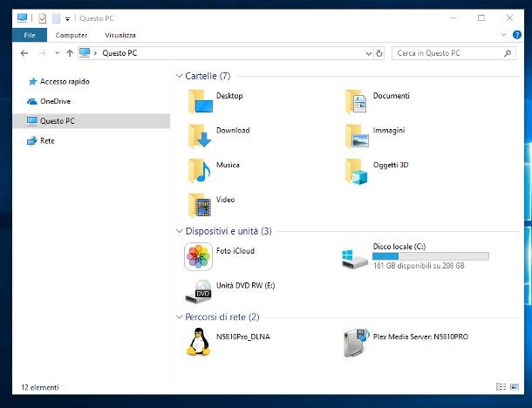This screenshot has width=532, height=408.
Task: Select the Unità DVD RW (E:) icon
Action: [x=199, y=291]
